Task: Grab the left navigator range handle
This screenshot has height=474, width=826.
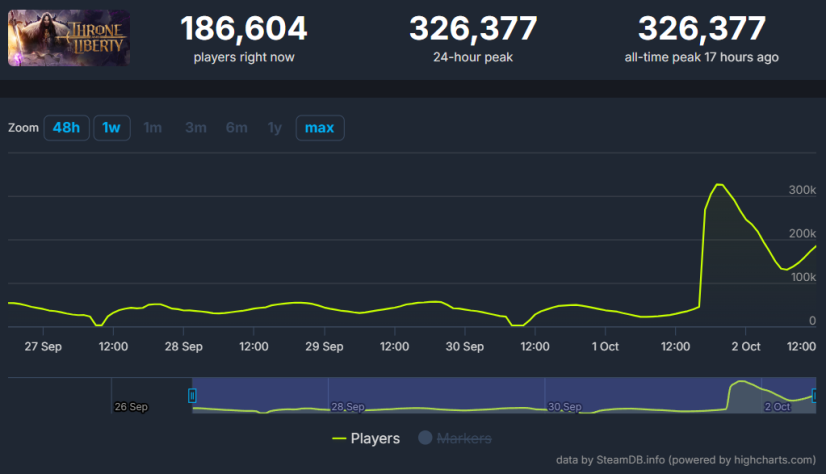Action: click(192, 396)
